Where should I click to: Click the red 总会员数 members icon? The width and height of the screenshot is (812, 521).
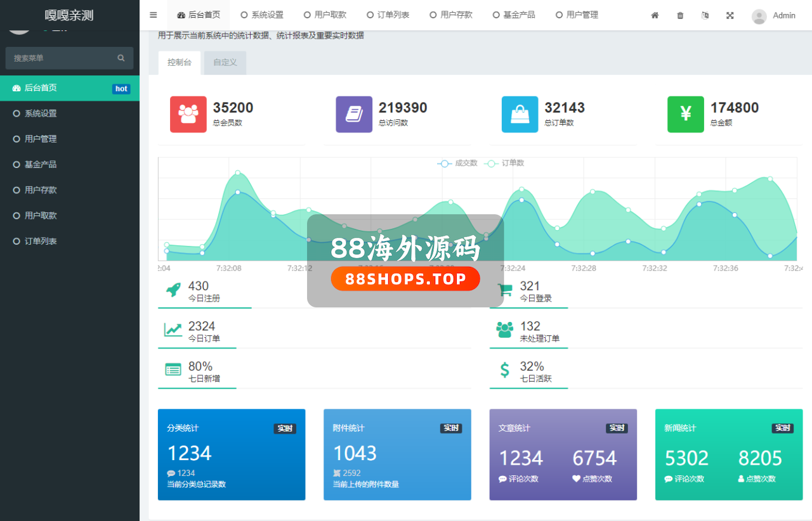pos(188,114)
